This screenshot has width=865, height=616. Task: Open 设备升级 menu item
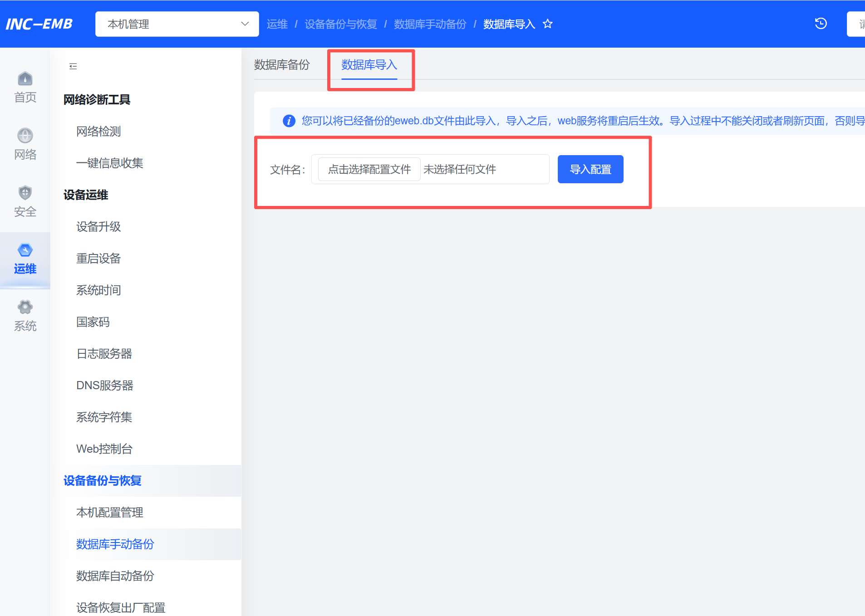(x=98, y=227)
